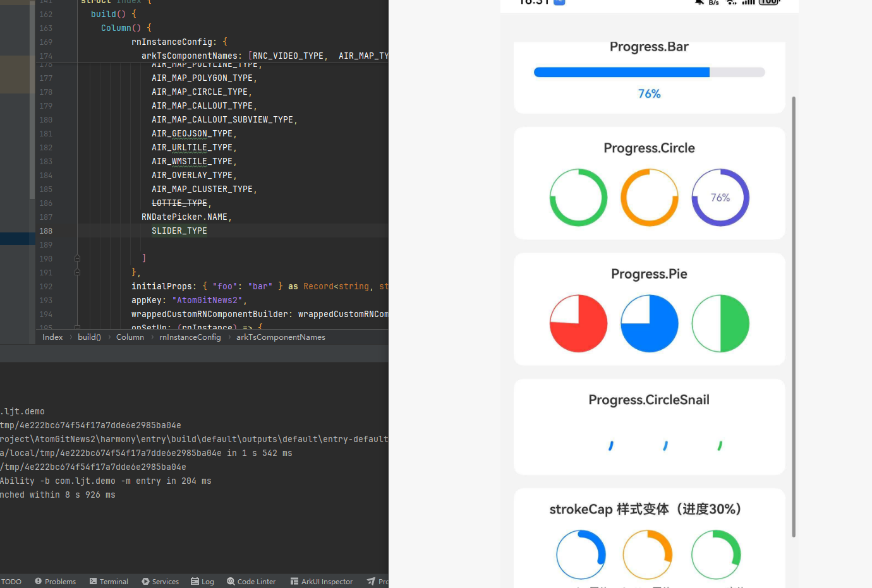The height and width of the screenshot is (588, 872).
Task: Click the appKey "AtomGitNews2" string
Action: point(207,300)
